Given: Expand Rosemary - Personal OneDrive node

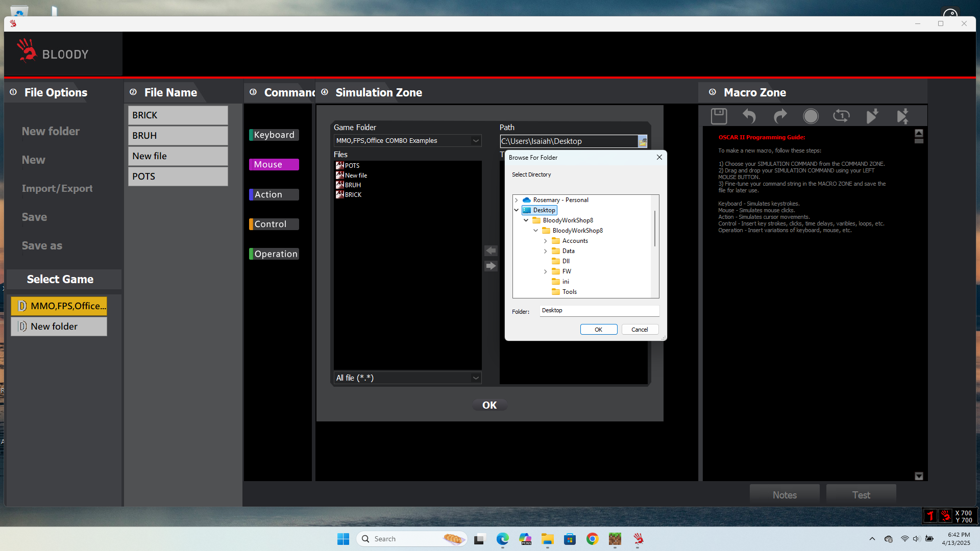Looking at the screenshot, I should [x=517, y=200].
